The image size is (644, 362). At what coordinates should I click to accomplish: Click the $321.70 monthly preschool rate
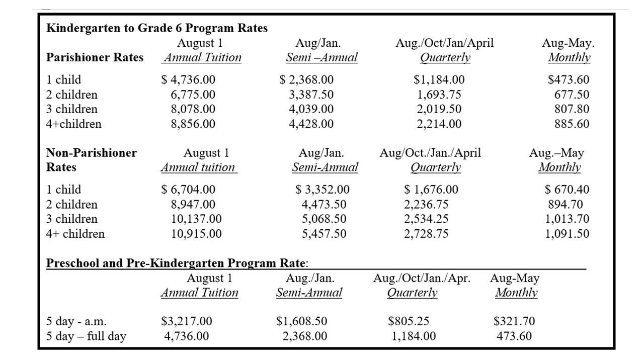[514, 321]
